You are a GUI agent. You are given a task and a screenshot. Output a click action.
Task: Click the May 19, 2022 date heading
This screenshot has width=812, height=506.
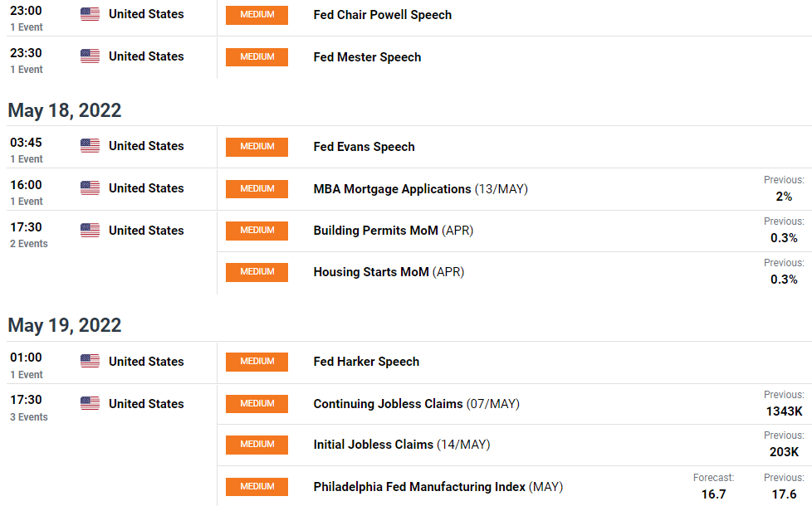point(65,325)
